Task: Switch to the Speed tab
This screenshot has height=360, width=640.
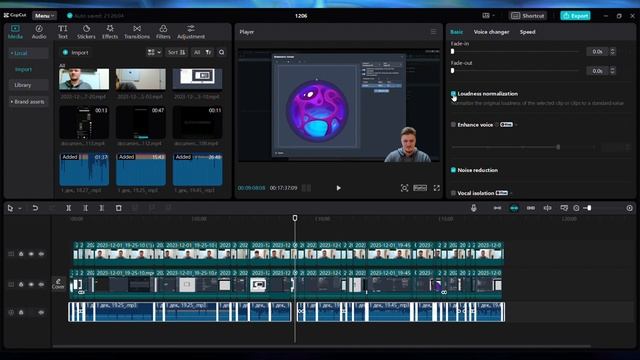Action: pos(527,32)
